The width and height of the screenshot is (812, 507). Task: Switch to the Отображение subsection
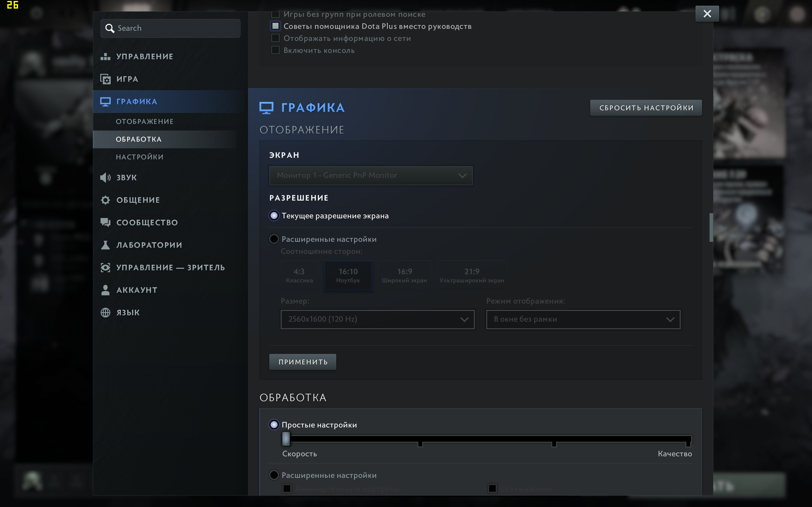(x=145, y=121)
